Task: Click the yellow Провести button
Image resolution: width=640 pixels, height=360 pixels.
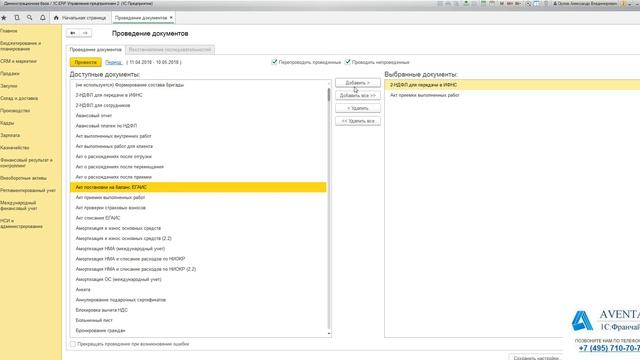Action: coord(86,62)
